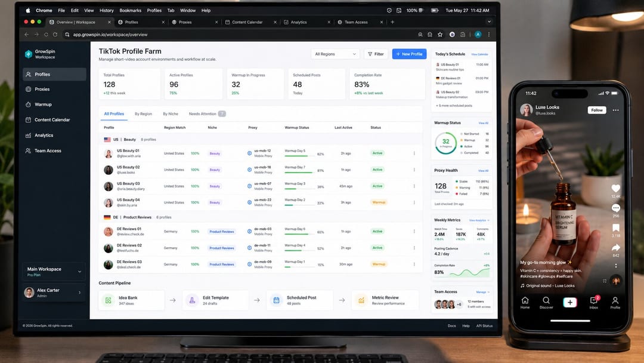
Task: Switch to the All Profiles tab
Action: click(114, 114)
